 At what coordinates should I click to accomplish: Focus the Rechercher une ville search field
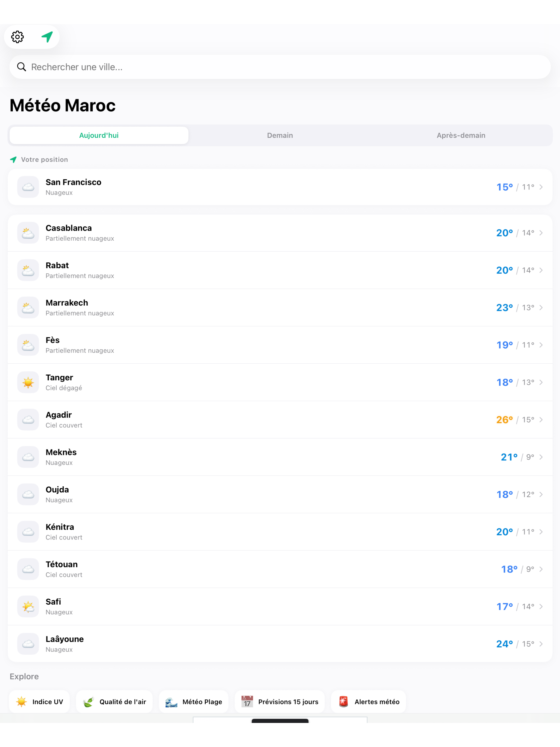[280, 67]
